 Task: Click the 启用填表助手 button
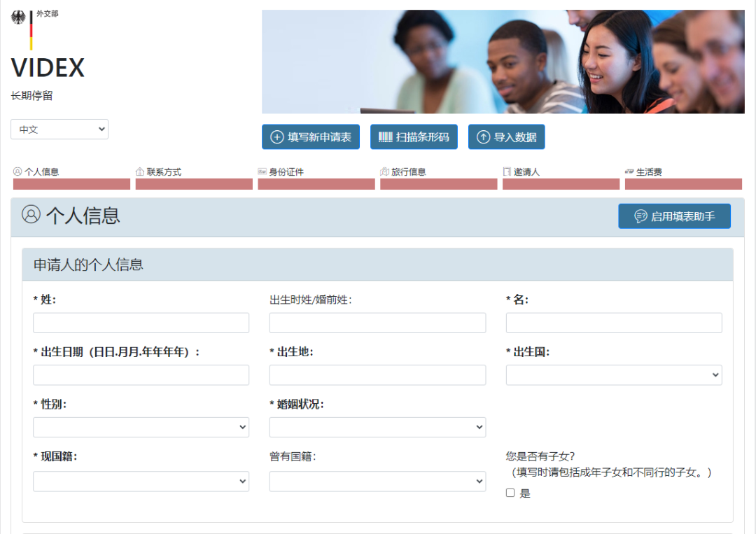pyautogui.click(x=675, y=216)
